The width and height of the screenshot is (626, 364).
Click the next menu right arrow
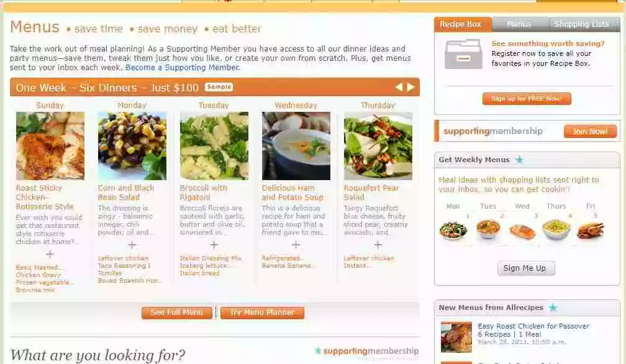[x=411, y=87]
